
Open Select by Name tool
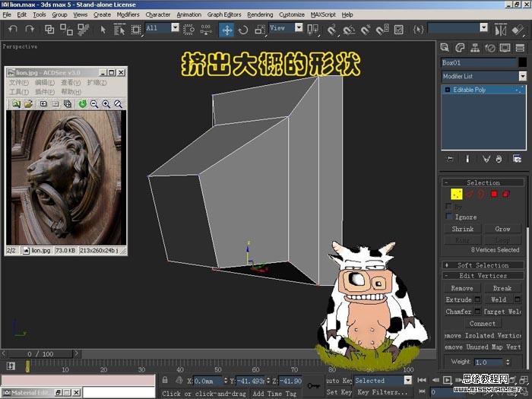pyautogui.click(x=119, y=30)
